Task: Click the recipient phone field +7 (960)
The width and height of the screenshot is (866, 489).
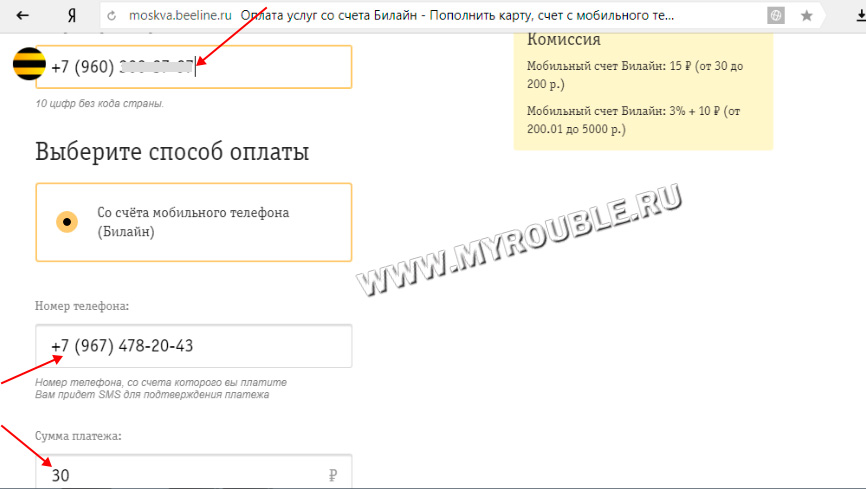Action: [193, 67]
